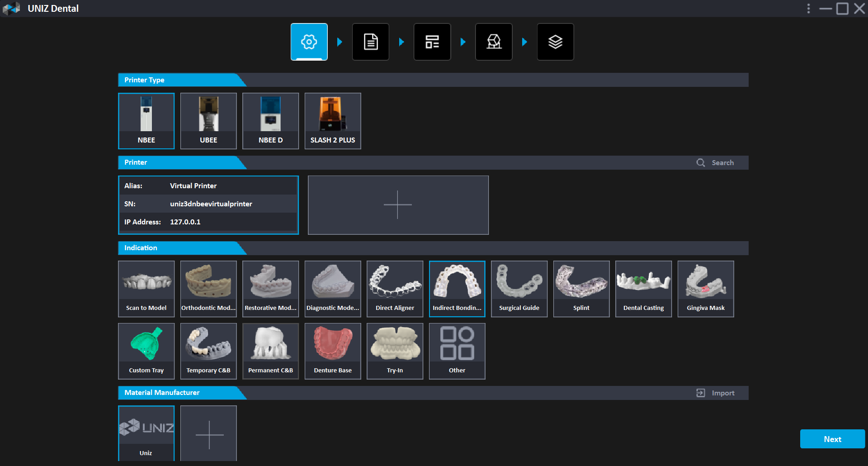Choose the SLASH 2 PLUS printer
The image size is (868, 466).
(333, 121)
